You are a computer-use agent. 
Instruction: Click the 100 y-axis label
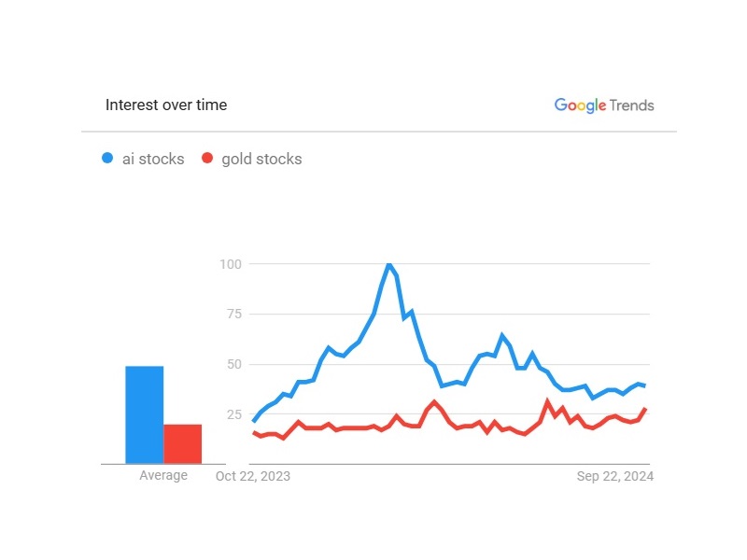tap(231, 264)
